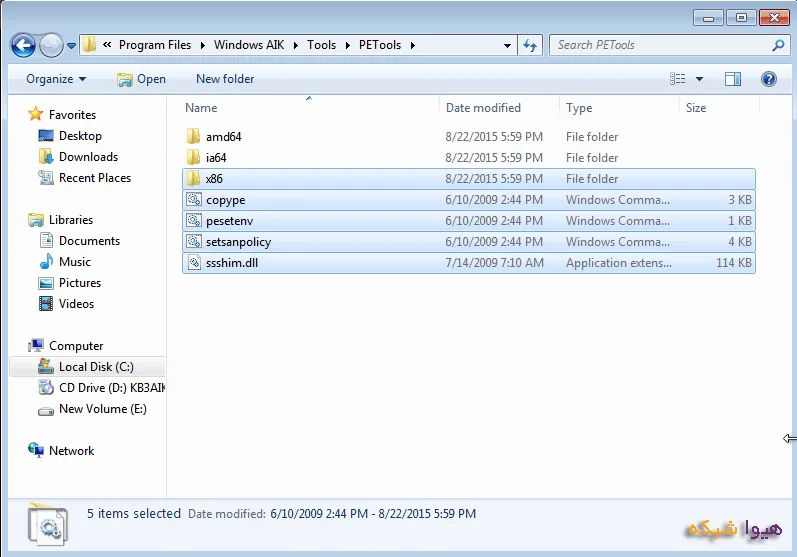Open Downloads in Favorites

tap(88, 157)
